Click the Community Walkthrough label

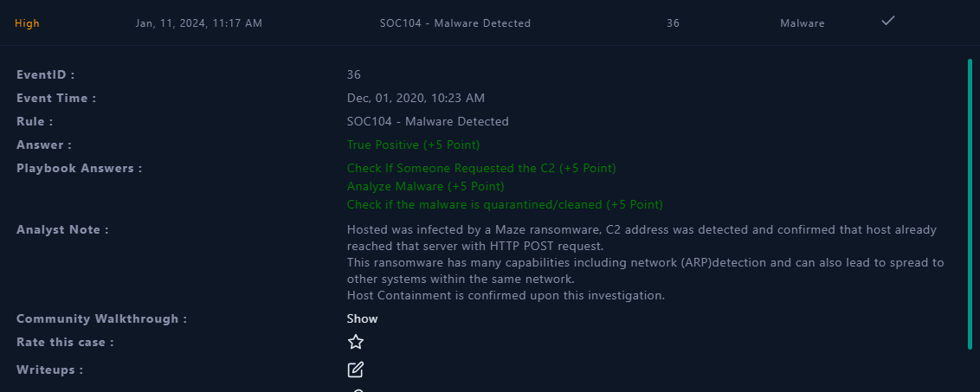101,318
